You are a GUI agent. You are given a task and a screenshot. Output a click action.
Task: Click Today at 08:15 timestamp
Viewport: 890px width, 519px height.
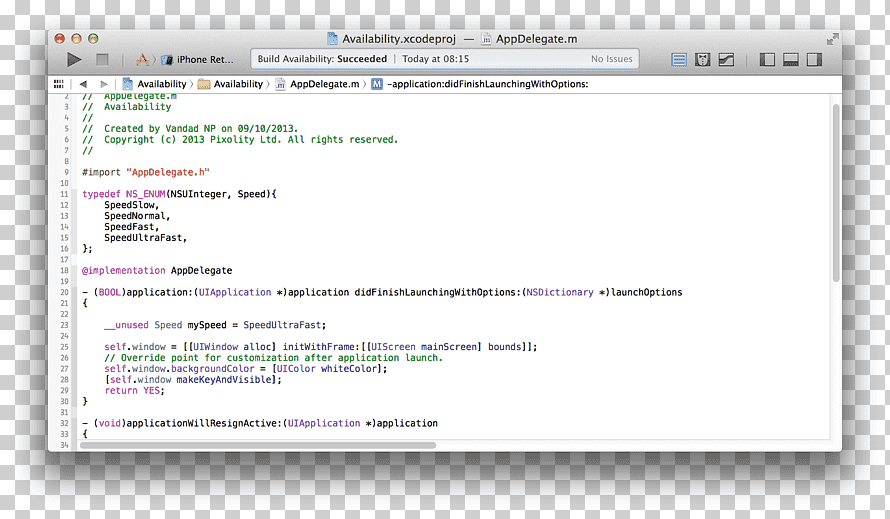tap(435, 59)
